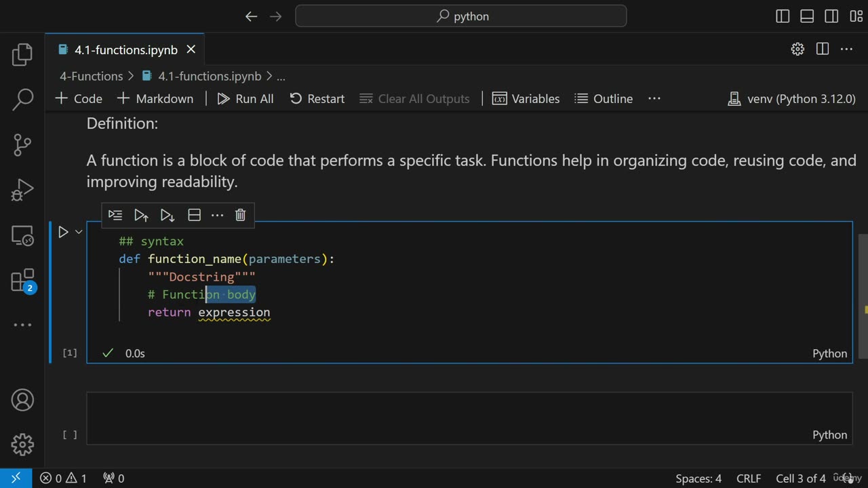The height and width of the screenshot is (488, 868).
Task: Restart the notebook kernel
Action: [317, 98]
